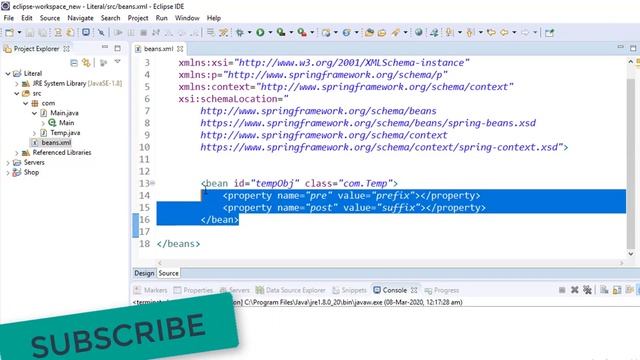This screenshot has height=360, width=640.
Task: Click the Back navigation yellow arrow
Action: coord(504,33)
